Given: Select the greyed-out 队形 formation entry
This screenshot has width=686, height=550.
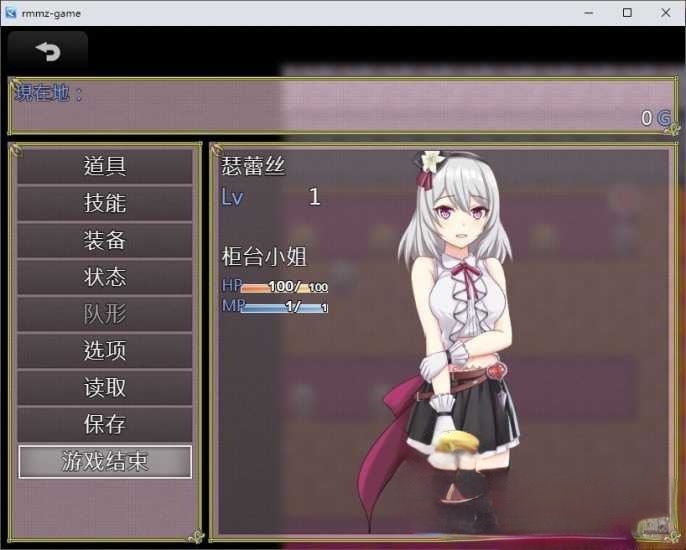Looking at the screenshot, I should tap(105, 314).
